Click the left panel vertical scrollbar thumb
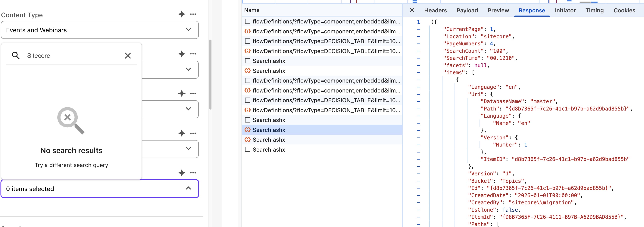Screen dimensions: 644x227 click(x=210, y=74)
